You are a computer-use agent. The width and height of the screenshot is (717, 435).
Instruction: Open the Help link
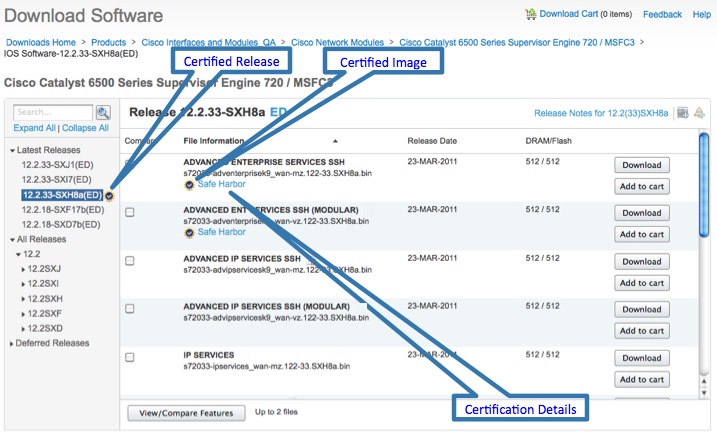pyautogui.click(x=701, y=15)
